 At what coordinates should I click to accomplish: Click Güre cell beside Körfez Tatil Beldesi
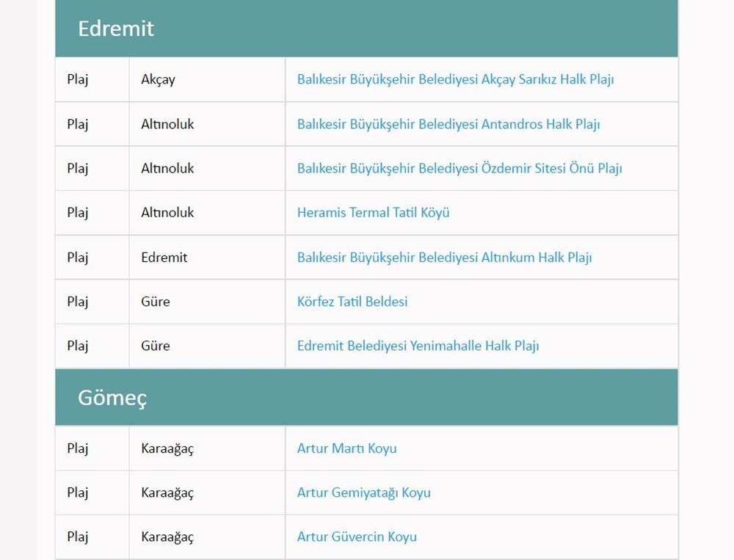click(x=155, y=302)
